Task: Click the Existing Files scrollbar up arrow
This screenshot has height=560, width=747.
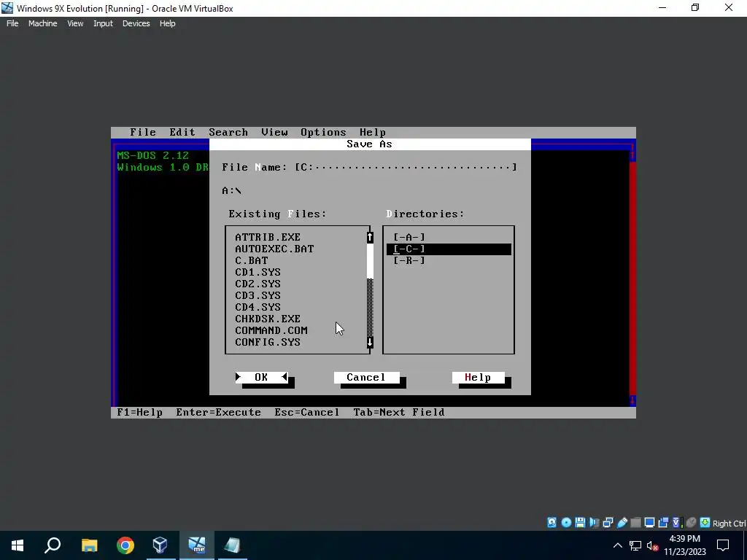Action: coord(370,237)
